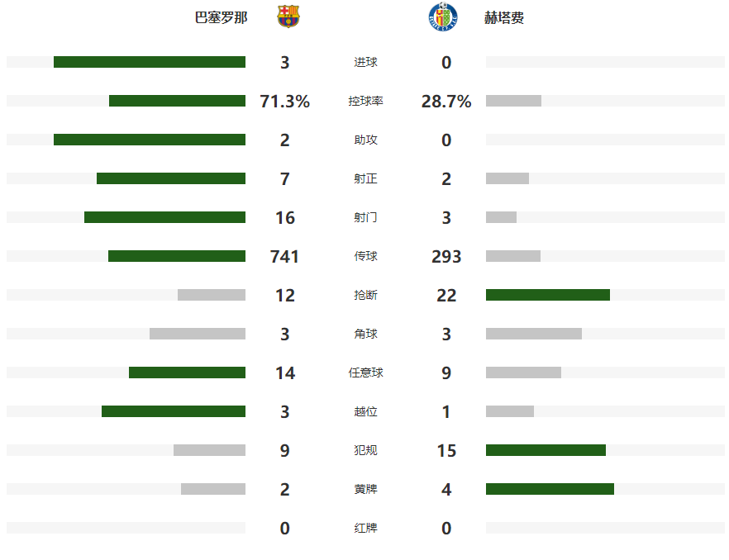Image resolution: width=729 pixels, height=560 pixels.
Task: Click the Getafe club crest icon
Action: click(441, 17)
